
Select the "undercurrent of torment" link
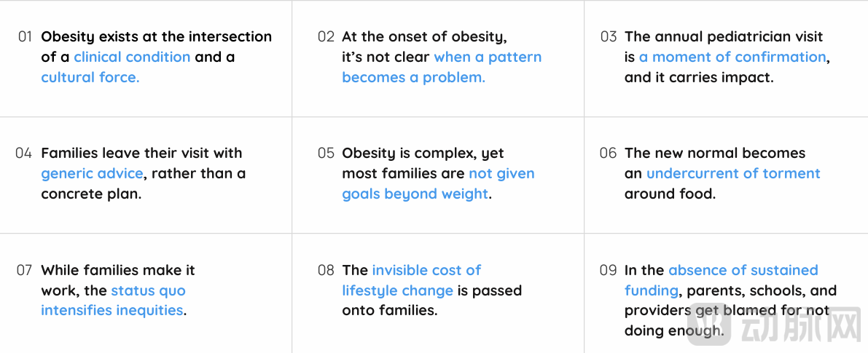(x=733, y=173)
